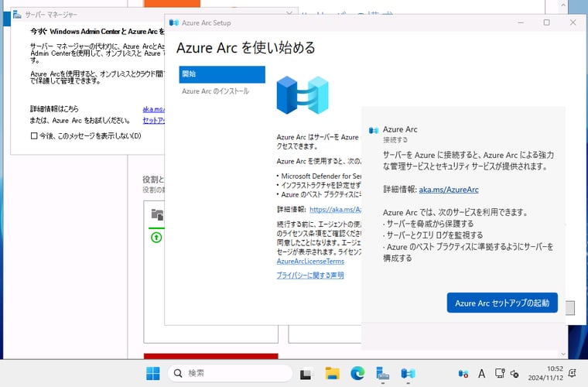Click the server role tile icon in Server Manager
This screenshot has width=588, height=387.
158,214
